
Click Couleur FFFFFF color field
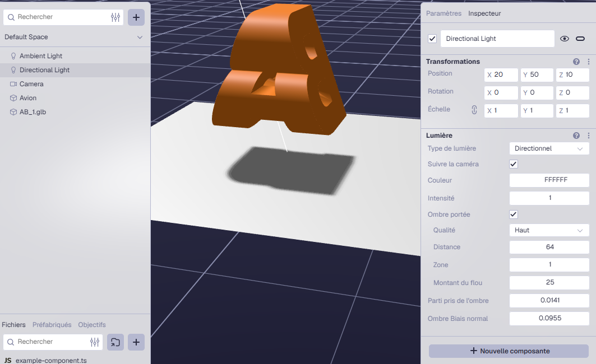pos(549,180)
